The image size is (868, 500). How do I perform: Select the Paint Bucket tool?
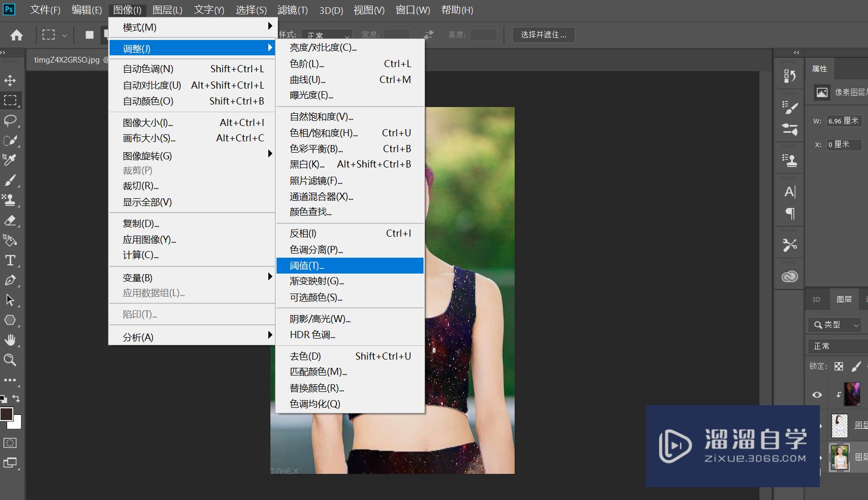click(x=10, y=240)
